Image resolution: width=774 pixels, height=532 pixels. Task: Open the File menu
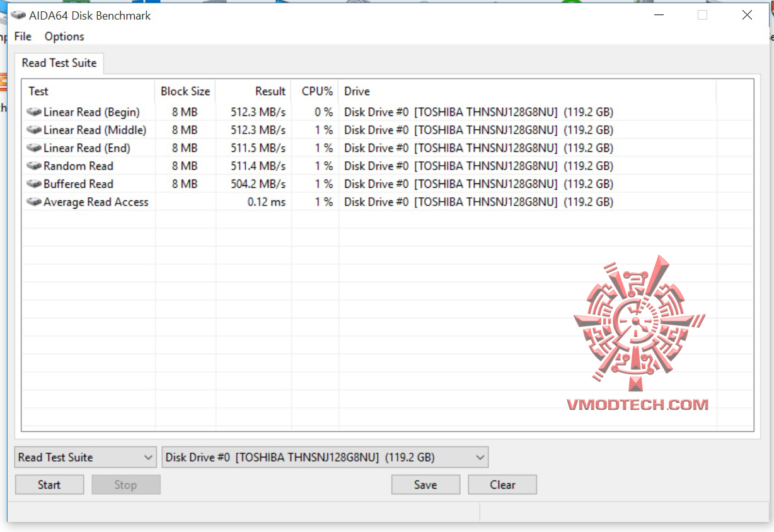pos(23,37)
